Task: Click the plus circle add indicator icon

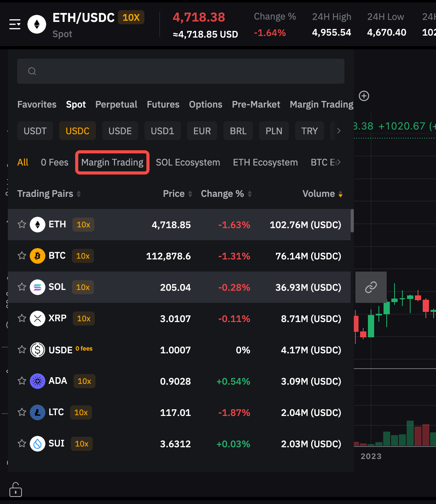Action: [364, 96]
